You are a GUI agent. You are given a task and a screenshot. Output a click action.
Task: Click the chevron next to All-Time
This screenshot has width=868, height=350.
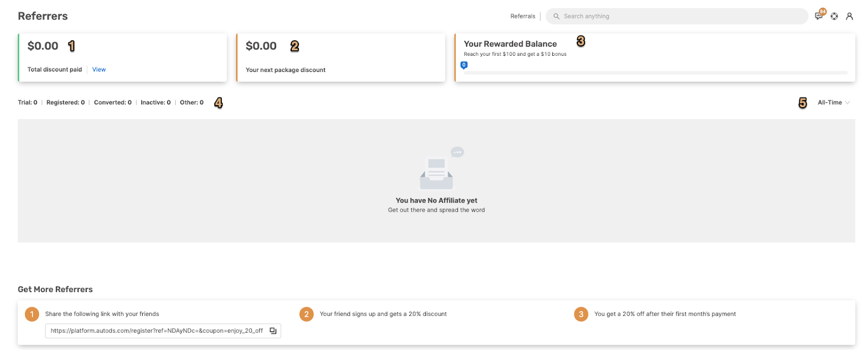point(847,102)
